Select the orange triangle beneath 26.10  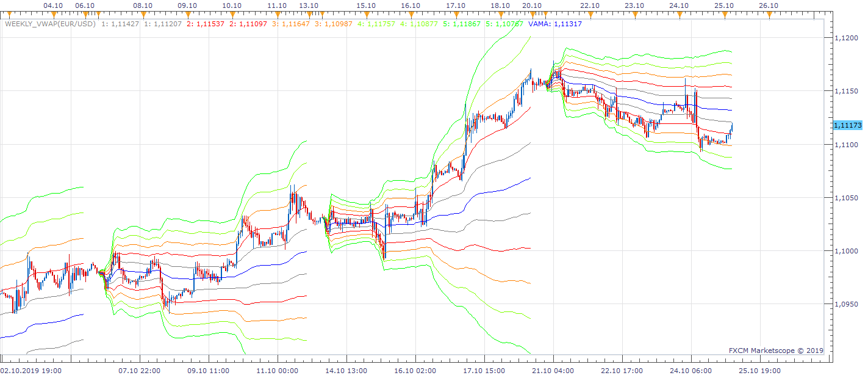coord(769,13)
